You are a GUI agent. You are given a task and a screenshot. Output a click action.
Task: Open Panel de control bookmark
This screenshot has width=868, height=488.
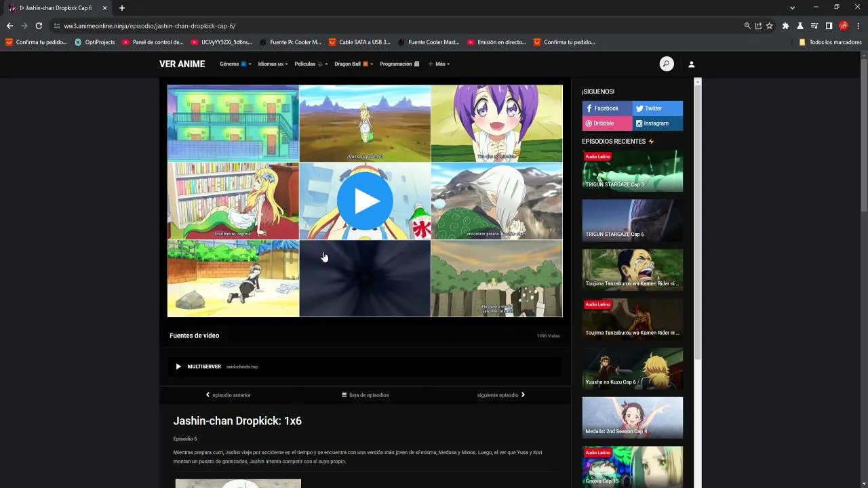(x=153, y=42)
